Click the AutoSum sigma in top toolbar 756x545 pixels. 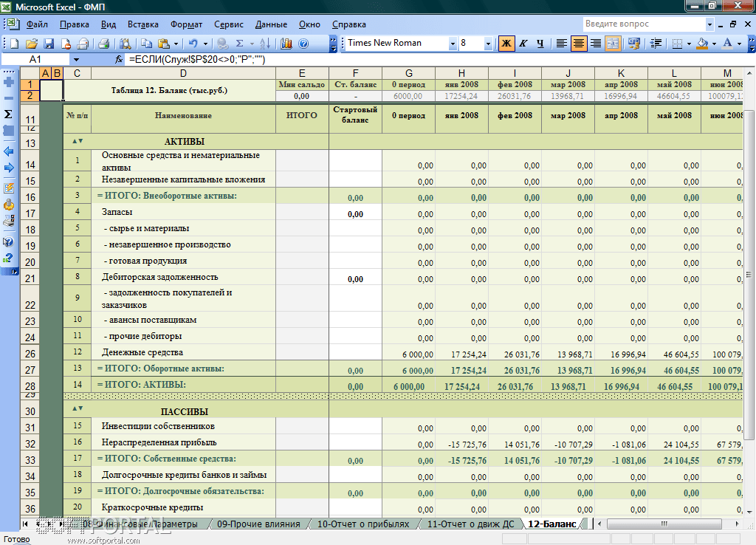239,44
